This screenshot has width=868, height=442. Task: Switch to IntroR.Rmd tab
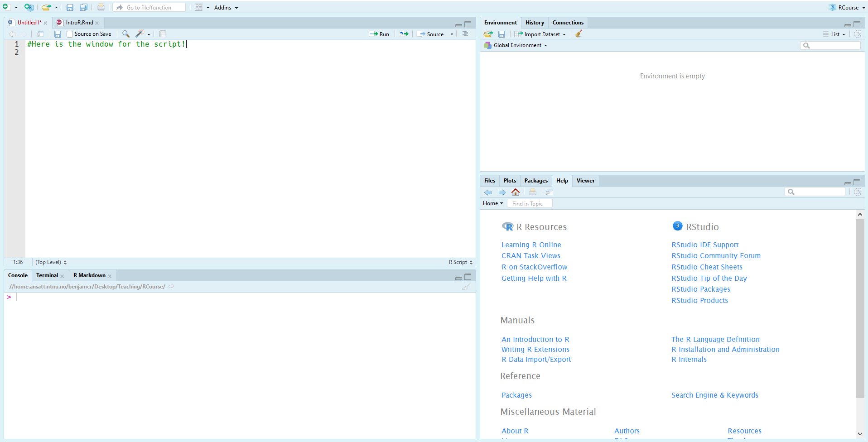point(79,23)
